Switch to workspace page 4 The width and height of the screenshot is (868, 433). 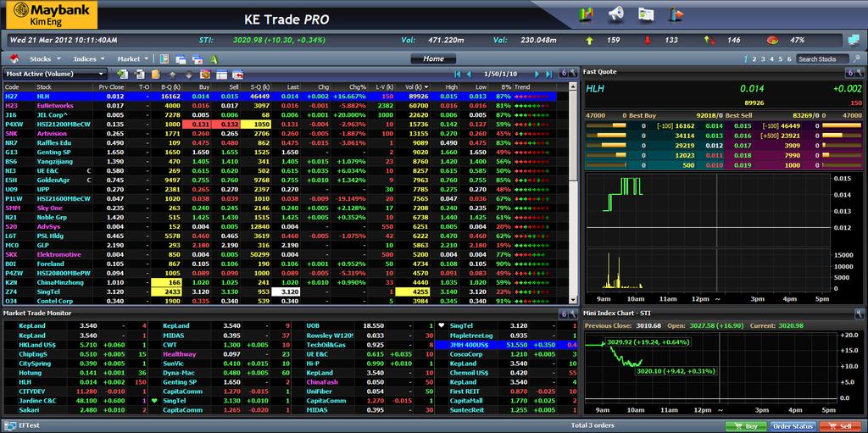[772, 58]
